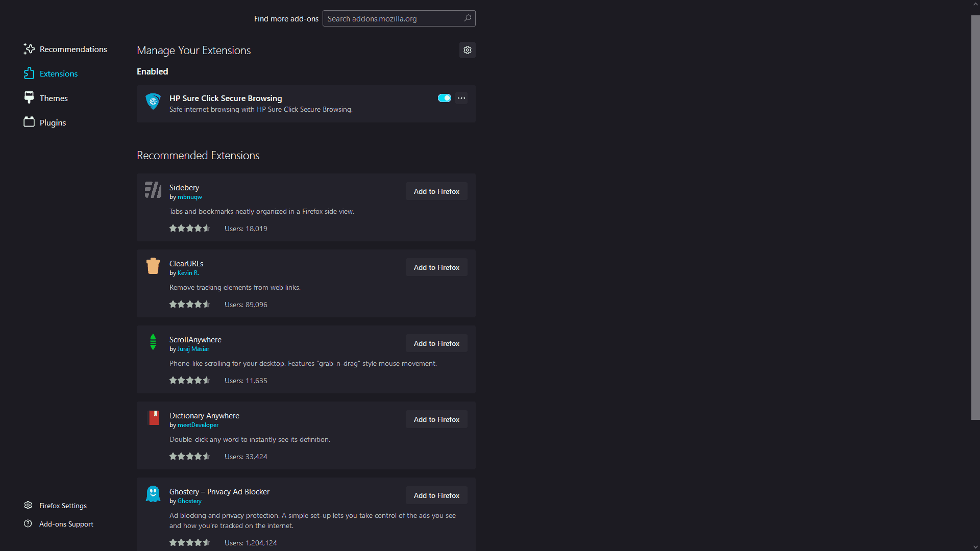The width and height of the screenshot is (980, 551).
Task: Switch to the Plugins section
Action: point(44,122)
